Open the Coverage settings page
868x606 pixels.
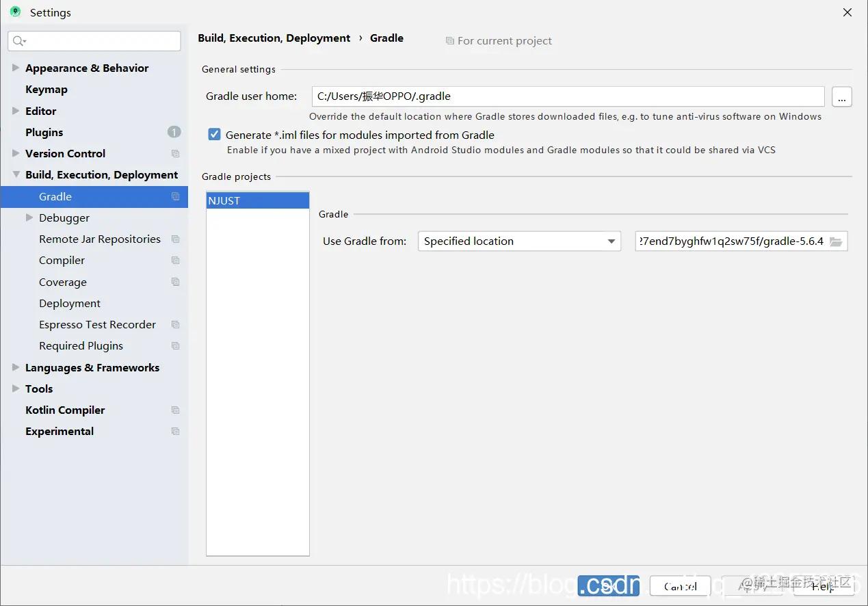pos(63,282)
